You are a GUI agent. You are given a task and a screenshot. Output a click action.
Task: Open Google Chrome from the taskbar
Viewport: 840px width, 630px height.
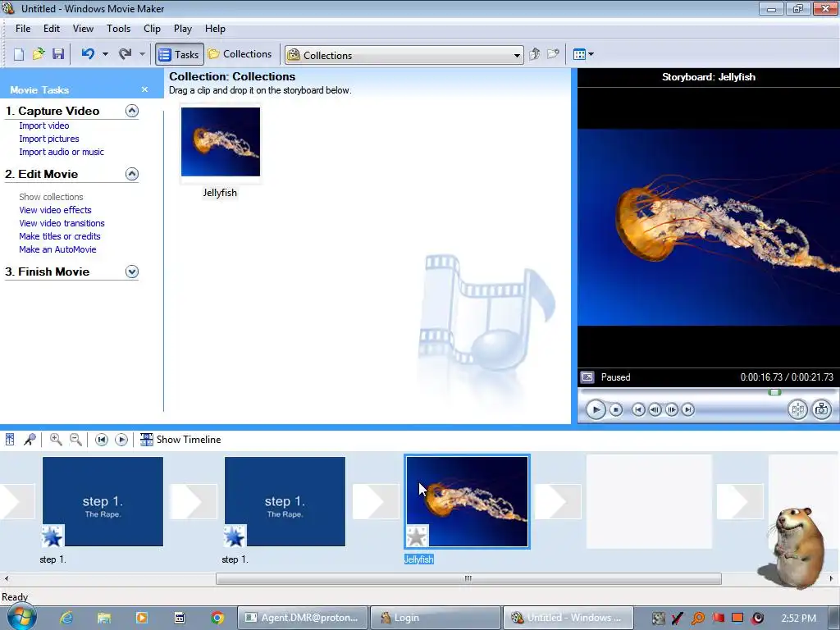coord(217,618)
